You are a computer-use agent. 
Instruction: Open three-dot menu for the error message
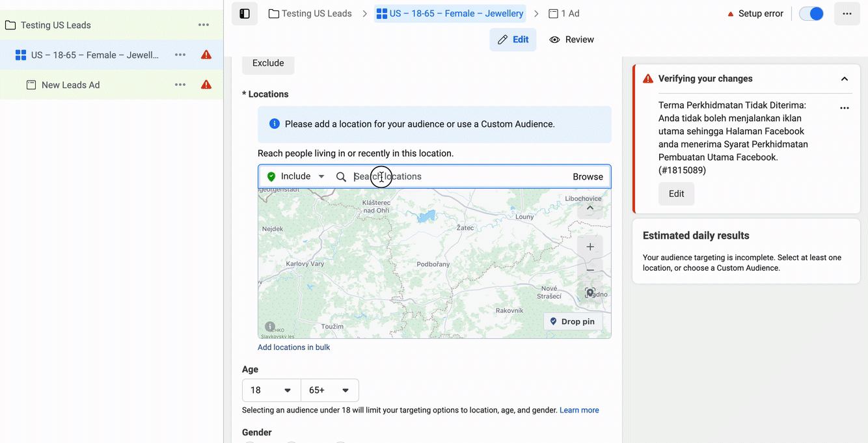click(x=845, y=108)
